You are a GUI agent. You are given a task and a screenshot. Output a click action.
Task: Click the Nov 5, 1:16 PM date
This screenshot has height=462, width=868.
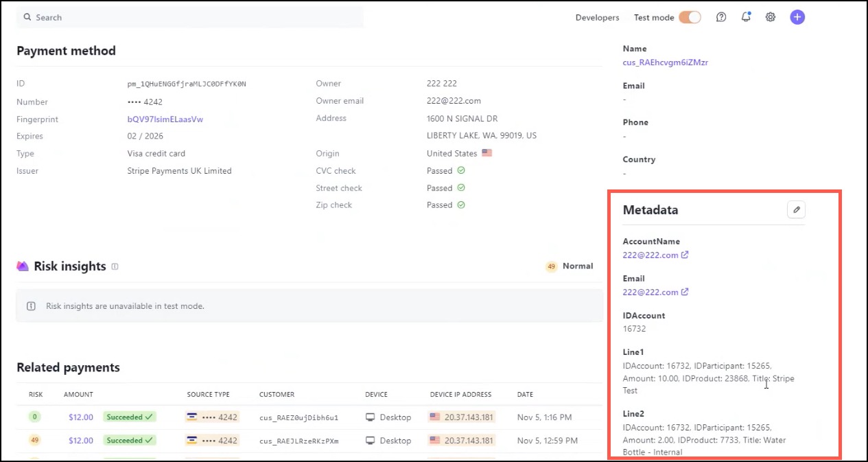tap(544, 417)
